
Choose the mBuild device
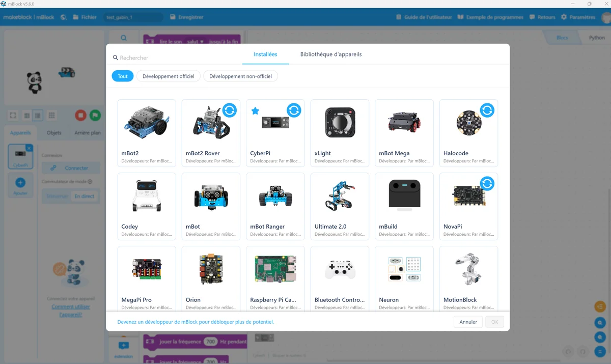coord(404,206)
